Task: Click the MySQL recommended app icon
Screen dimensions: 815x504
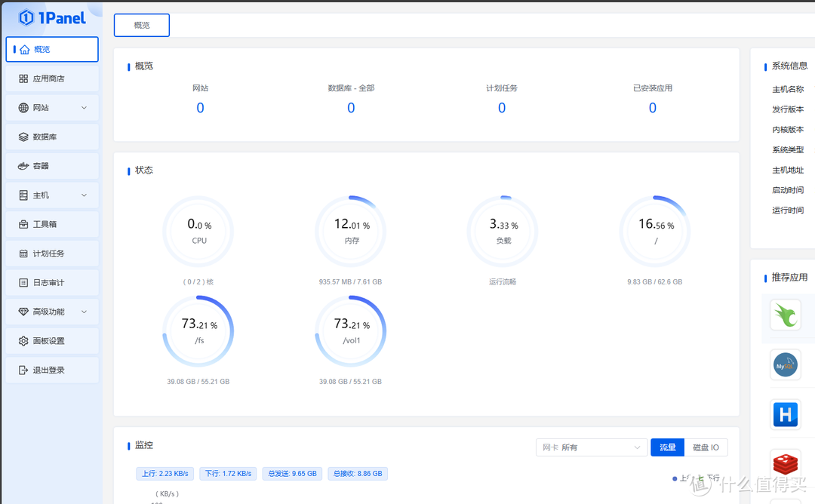Action: (785, 365)
